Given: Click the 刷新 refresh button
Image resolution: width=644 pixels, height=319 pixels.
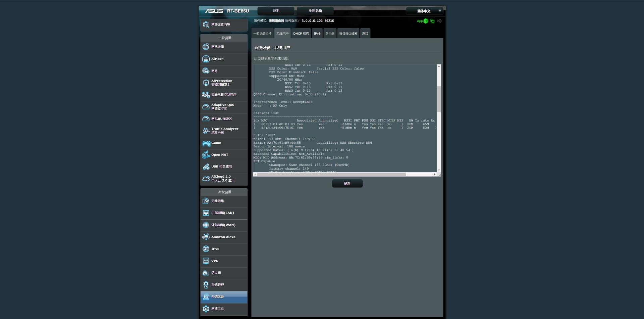Looking at the screenshot, I should pos(347,183).
